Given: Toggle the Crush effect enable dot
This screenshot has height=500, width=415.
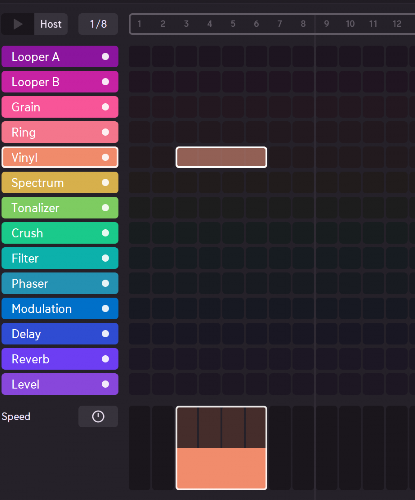Looking at the screenshot, I should (x=105, y=233).
